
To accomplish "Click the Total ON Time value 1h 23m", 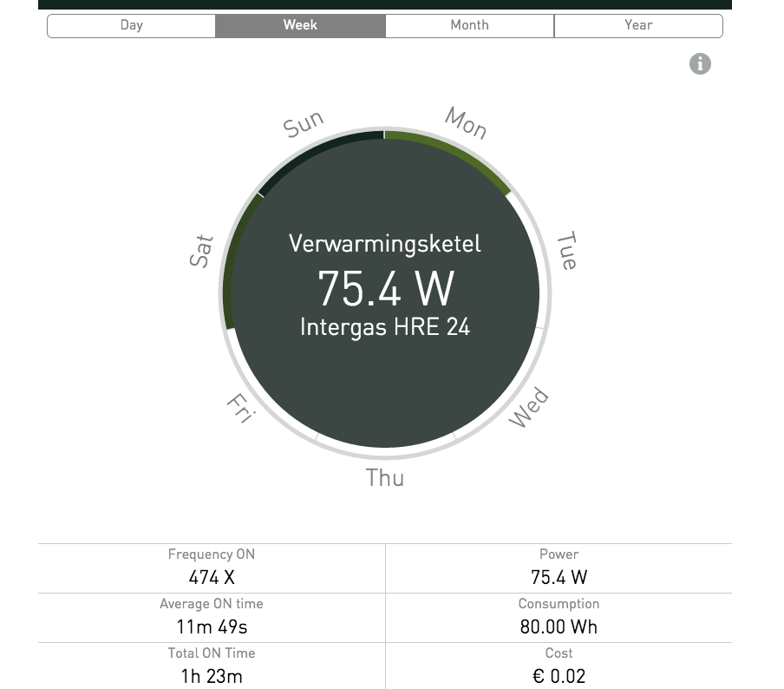I will [x=212, y=677].
